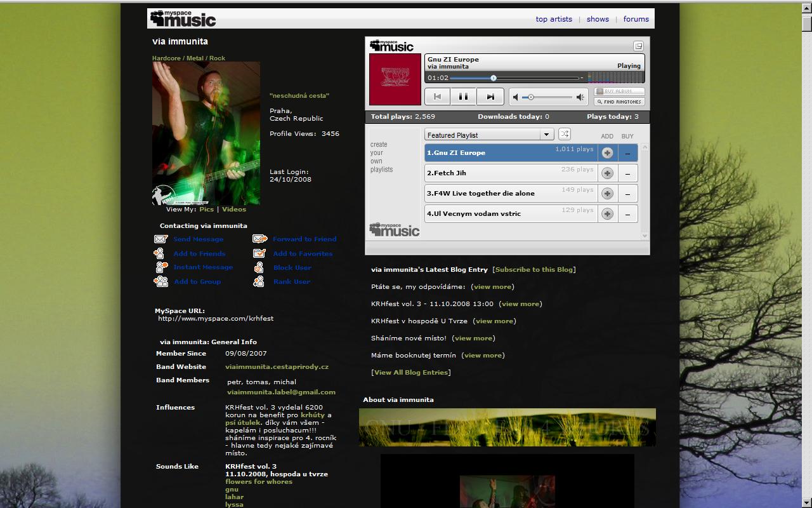This screenshot has height=508, width=812.
Task: Click the Send Message envelope icon
Action: click(x=161, y=239)
